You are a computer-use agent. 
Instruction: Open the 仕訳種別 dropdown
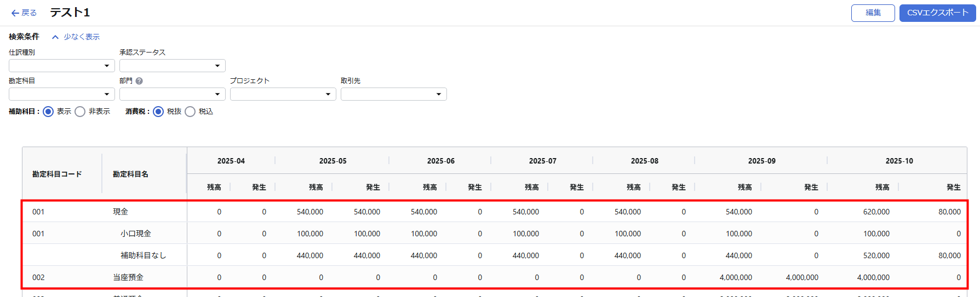[x=61, y=66]
